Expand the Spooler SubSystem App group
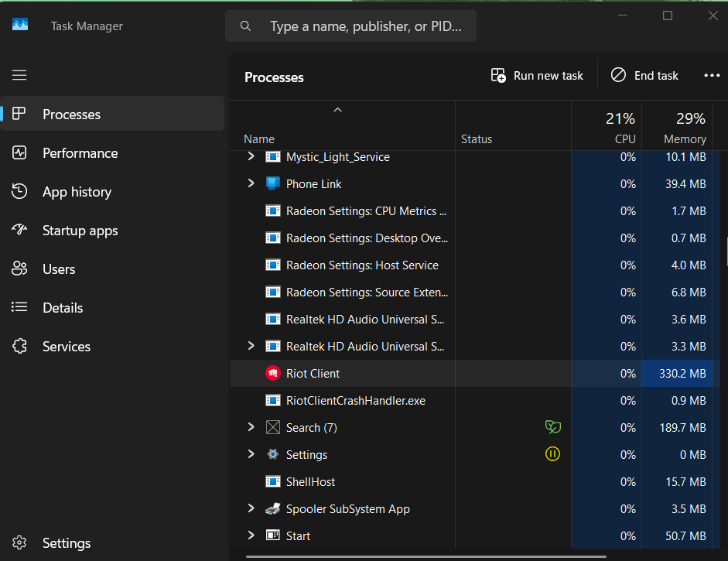 [x=251, y=508]
